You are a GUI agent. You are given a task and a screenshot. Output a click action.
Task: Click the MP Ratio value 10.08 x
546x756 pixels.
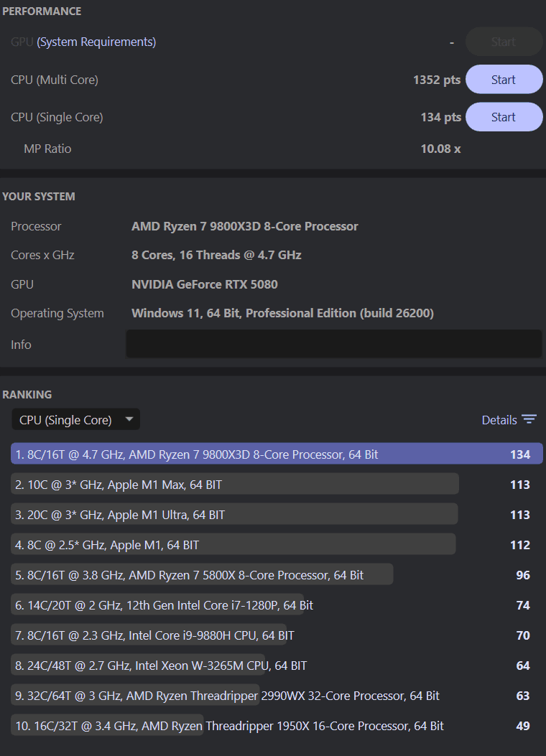point(440,149)
